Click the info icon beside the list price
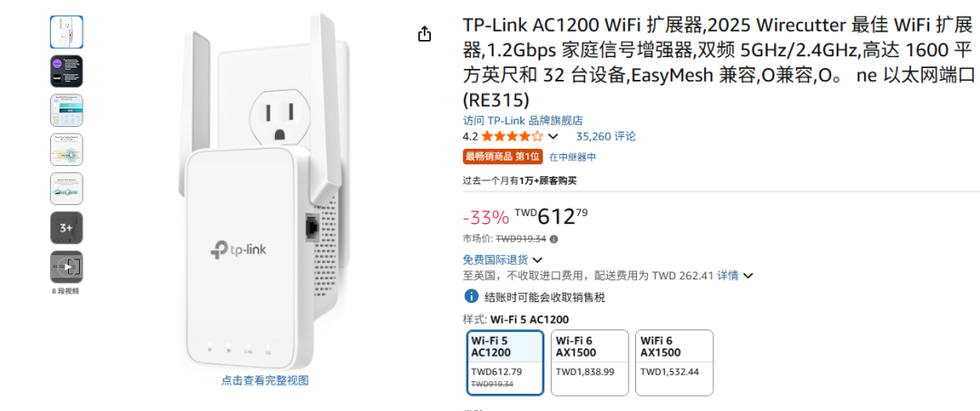980x411 pixels. coord(554,240)
